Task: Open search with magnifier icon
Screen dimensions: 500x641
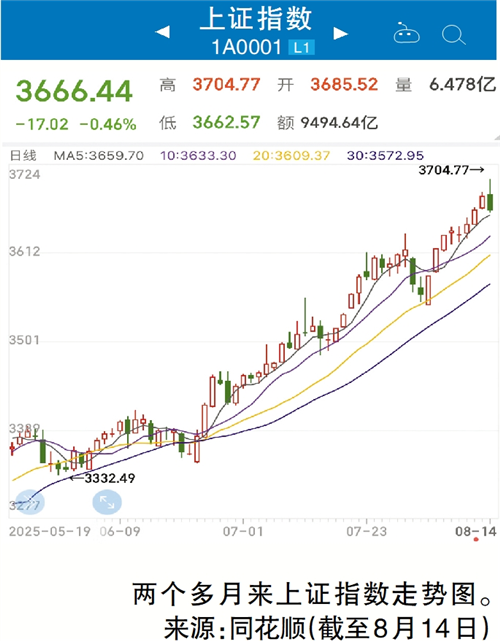Action: [453, 35]
